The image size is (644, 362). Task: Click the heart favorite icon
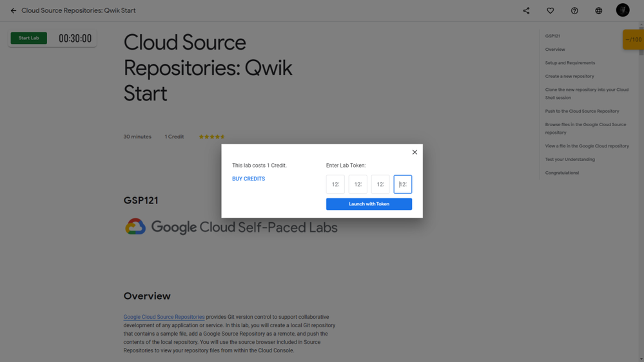point(551,11)
